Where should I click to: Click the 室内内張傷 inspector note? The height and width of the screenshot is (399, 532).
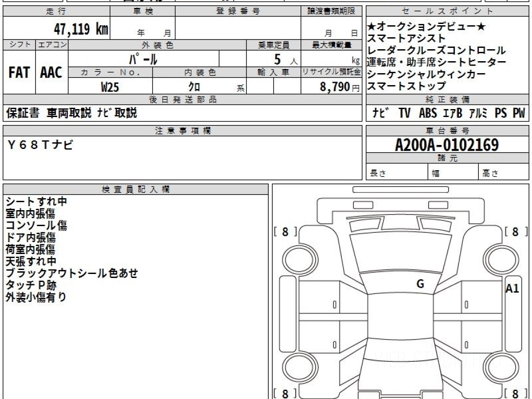point(31,214)
